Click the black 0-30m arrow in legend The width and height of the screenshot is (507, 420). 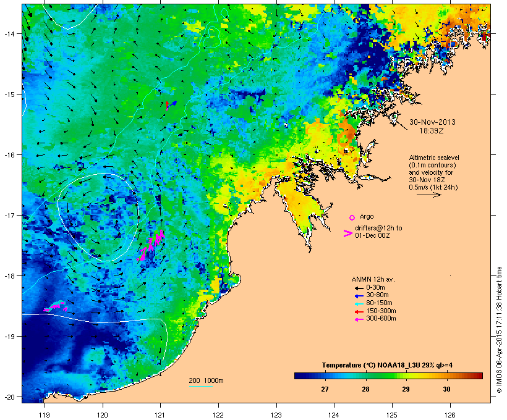point(359,288)
